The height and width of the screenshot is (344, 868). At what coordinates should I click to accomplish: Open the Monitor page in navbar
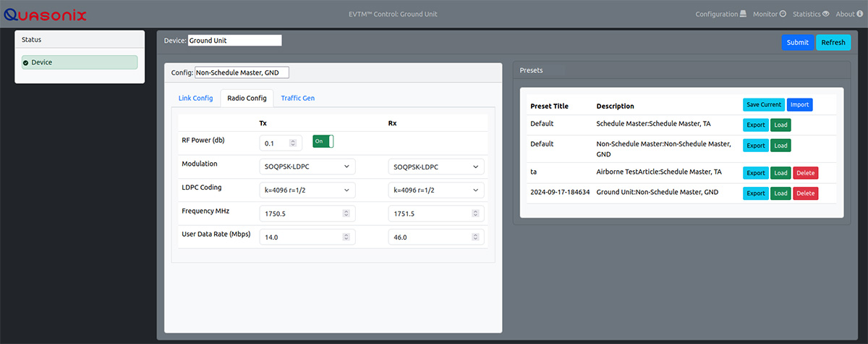point(770,14)
